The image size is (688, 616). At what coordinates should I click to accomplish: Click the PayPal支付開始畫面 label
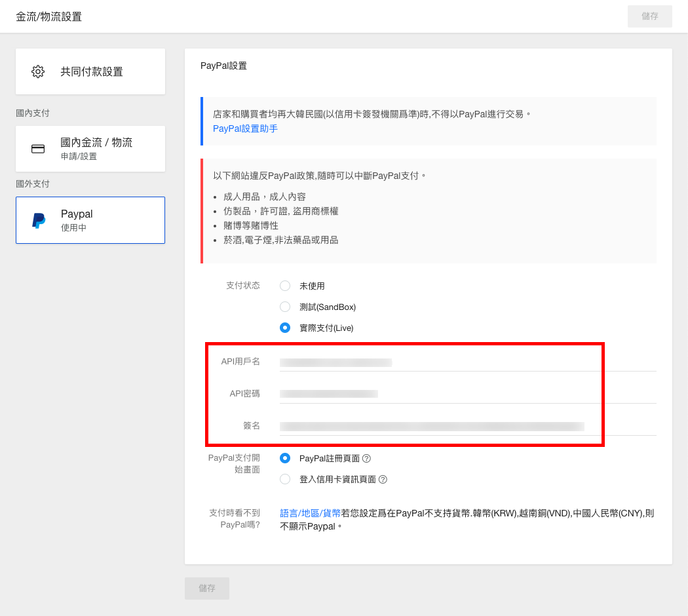click(234, 464)
